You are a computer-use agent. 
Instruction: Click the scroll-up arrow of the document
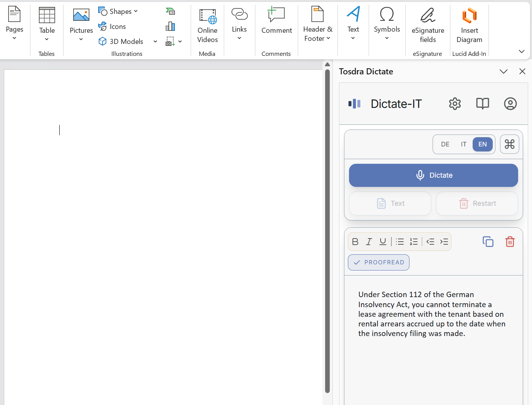327,64
